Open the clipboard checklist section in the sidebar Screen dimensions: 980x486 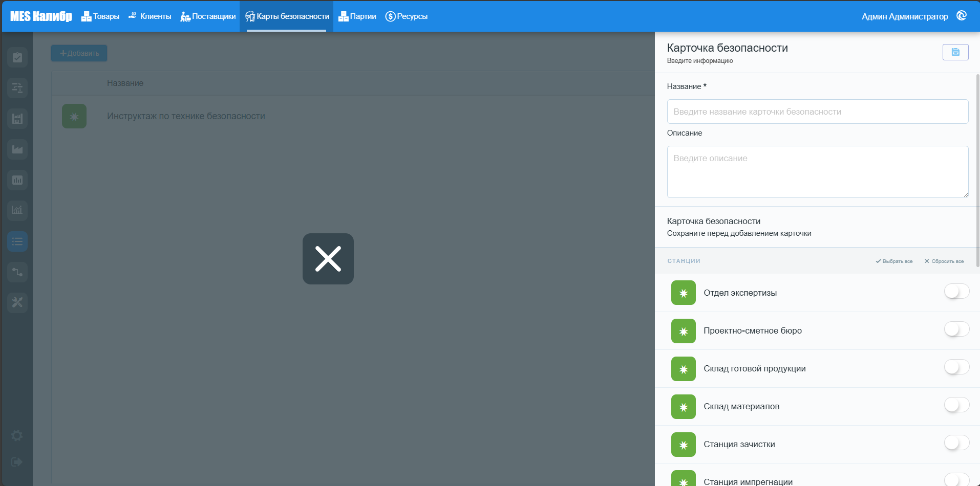pyautogui.click(x=17, y=57)
